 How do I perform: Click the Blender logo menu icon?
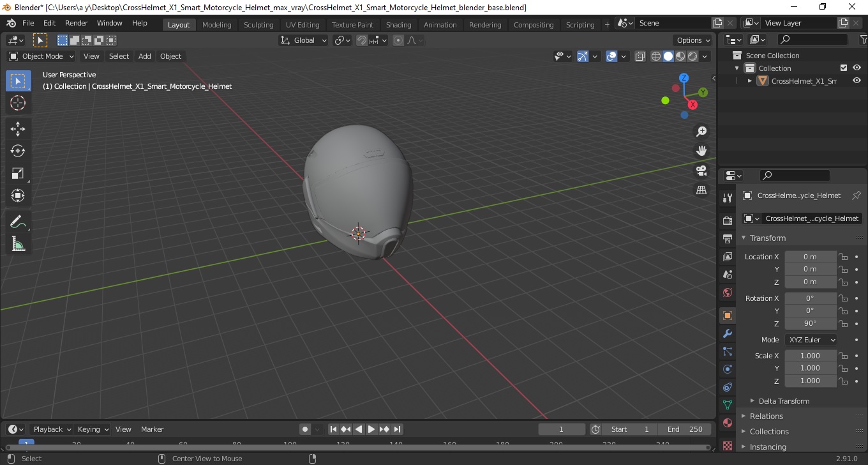11,23
